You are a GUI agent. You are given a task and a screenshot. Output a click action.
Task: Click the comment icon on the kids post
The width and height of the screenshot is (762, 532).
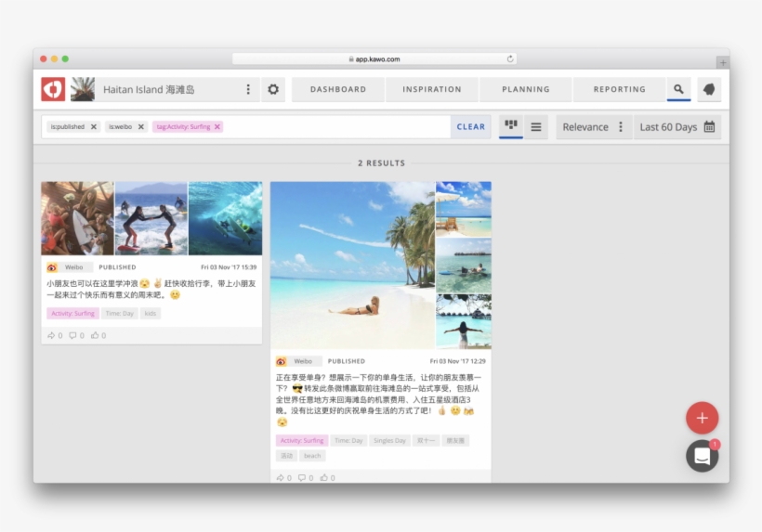point(72,335)
